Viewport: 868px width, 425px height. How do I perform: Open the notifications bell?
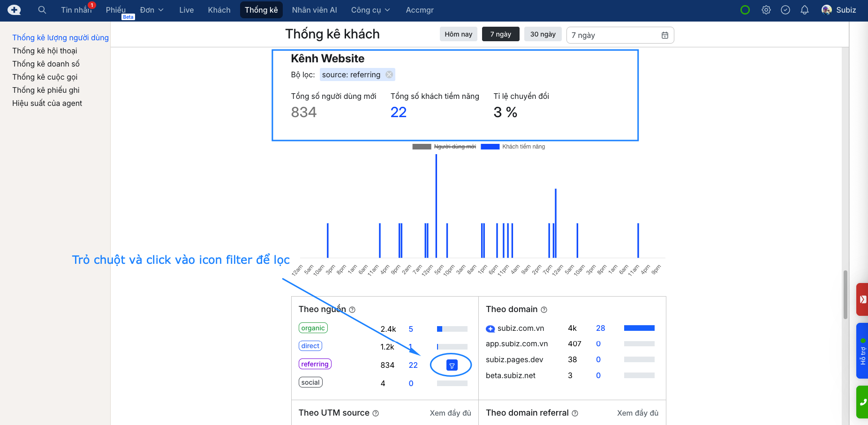pos(805,10)
